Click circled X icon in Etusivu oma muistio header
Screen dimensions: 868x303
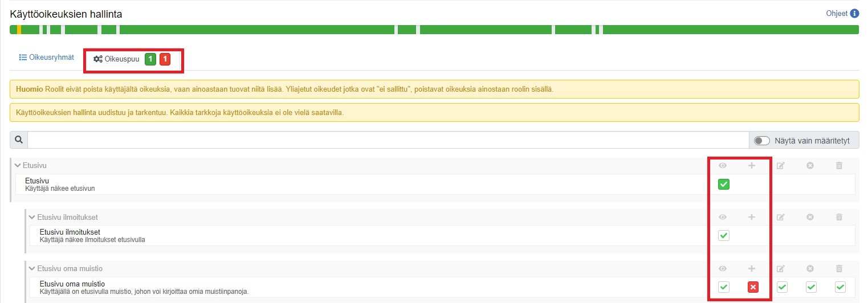810,268
